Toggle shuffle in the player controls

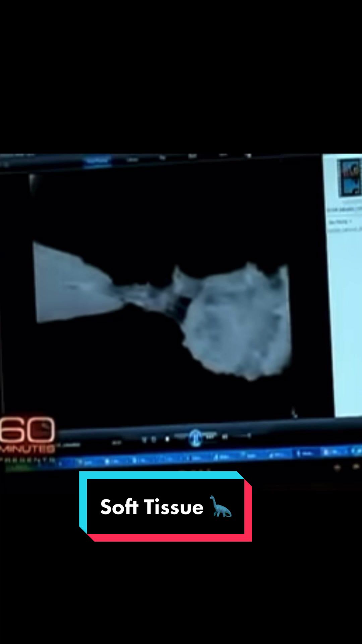pos(145,439)
